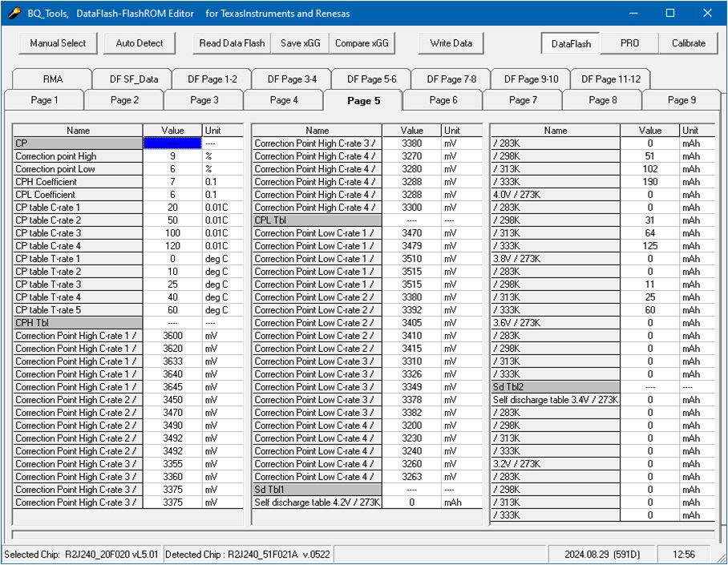Click the 3405 mV value cell
The image size is (728, 565).
[x=412, y=323]
